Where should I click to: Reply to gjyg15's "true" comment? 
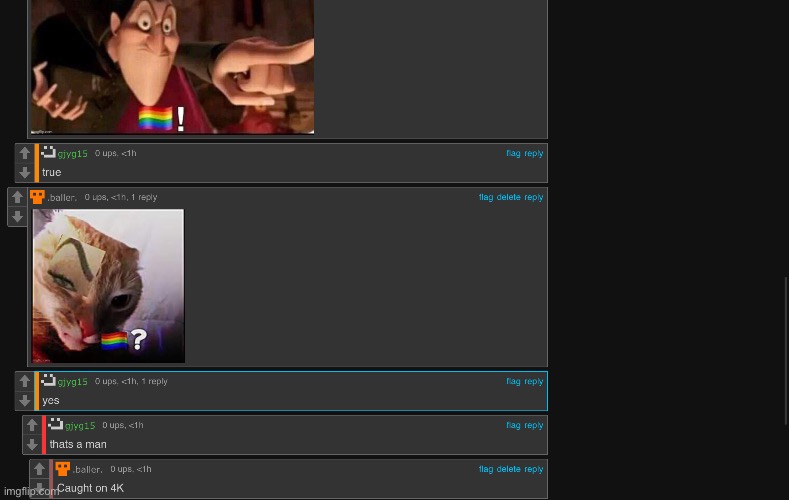tap(534, 153)
